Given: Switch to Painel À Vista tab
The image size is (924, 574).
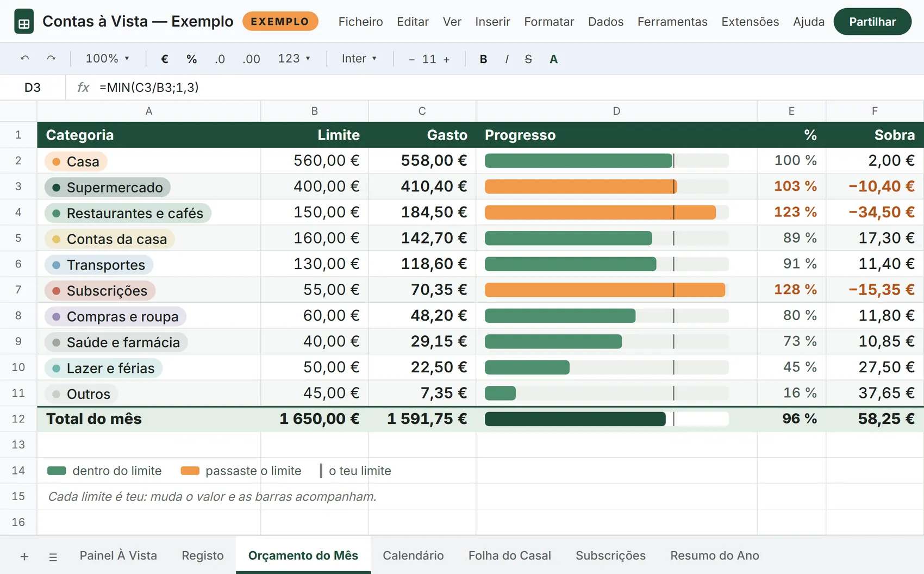Looking at the screenshot, I should coord(118,556).
